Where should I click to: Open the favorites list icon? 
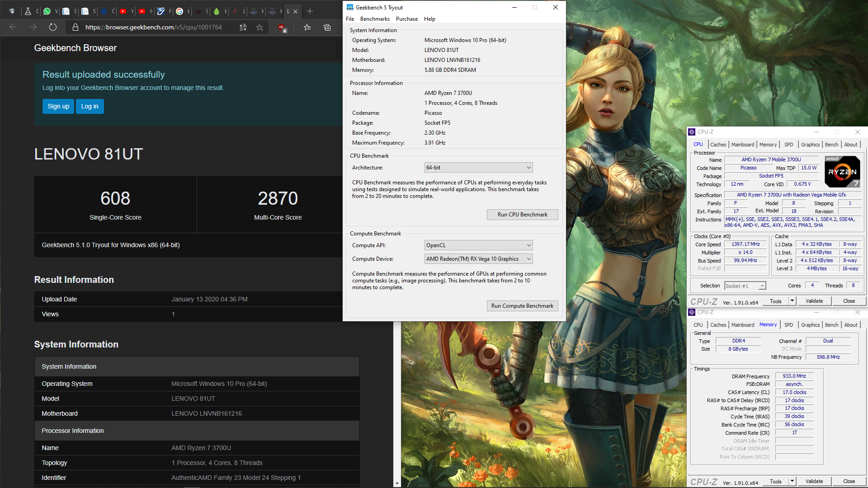tap(307, 27)
